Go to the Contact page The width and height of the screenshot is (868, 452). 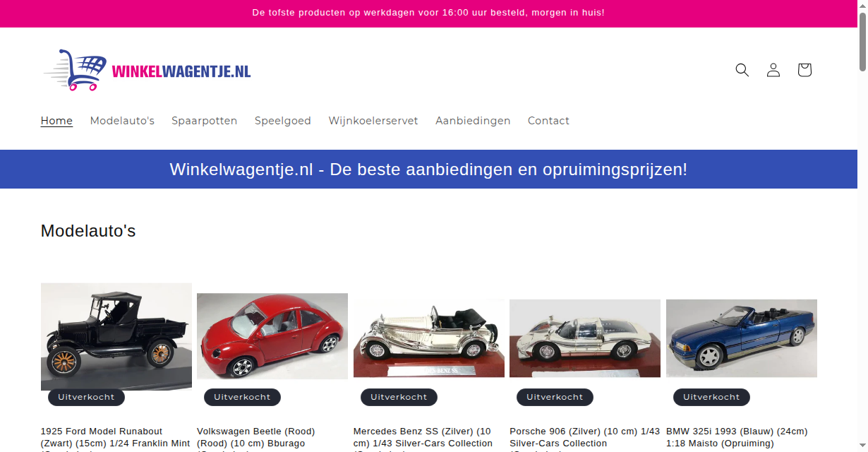click(548, 121)
